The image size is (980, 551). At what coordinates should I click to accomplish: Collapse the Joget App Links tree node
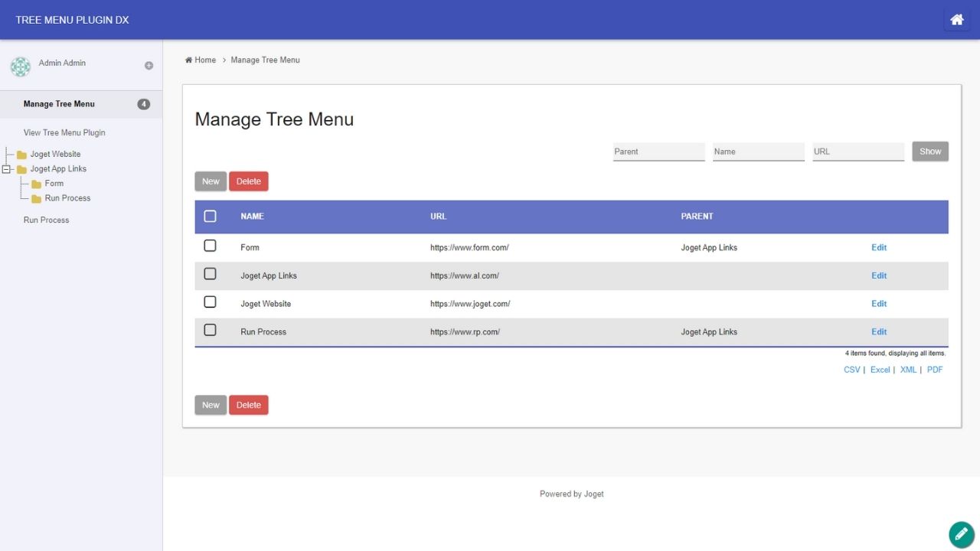point(7,169)
